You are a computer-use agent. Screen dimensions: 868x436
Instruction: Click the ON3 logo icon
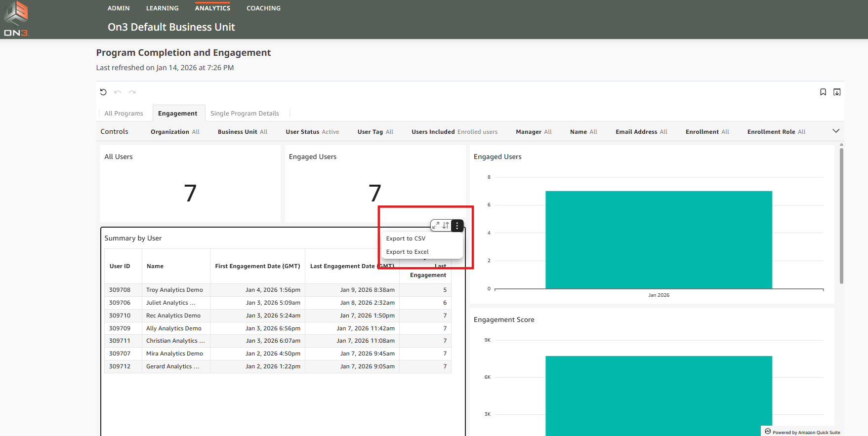(16, 19)
